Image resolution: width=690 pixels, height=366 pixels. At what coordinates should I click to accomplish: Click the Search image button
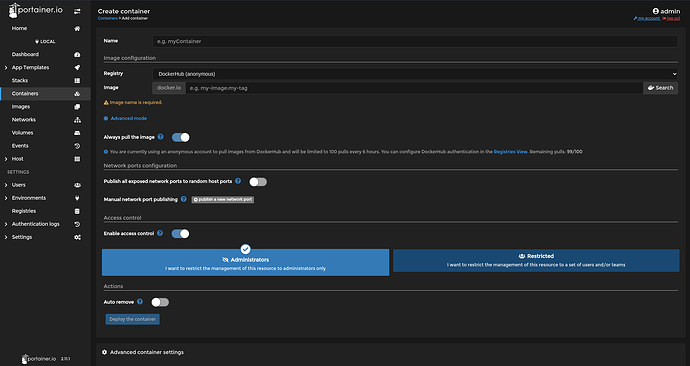[660, 88]
